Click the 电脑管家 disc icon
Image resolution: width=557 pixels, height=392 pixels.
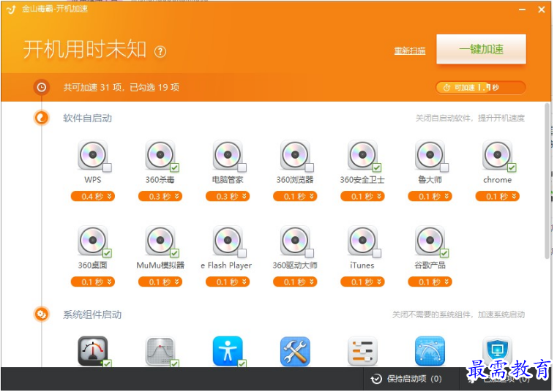tap(228, 155)
